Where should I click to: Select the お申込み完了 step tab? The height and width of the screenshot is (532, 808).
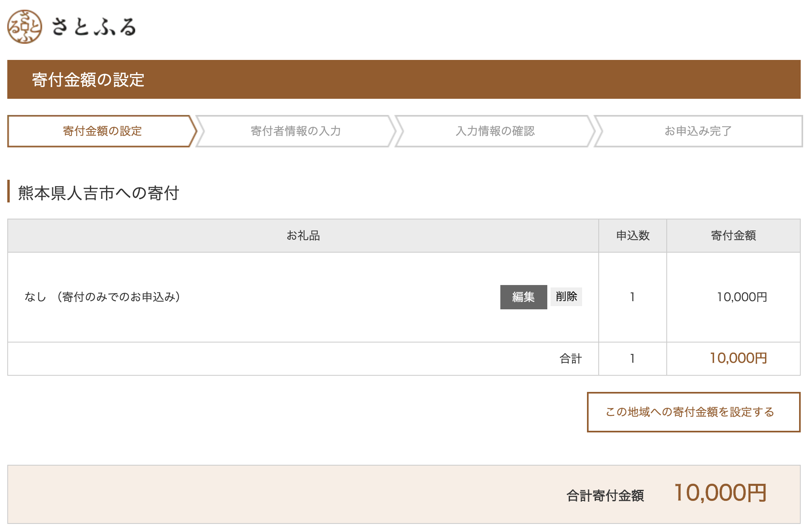tap(698, 131)
